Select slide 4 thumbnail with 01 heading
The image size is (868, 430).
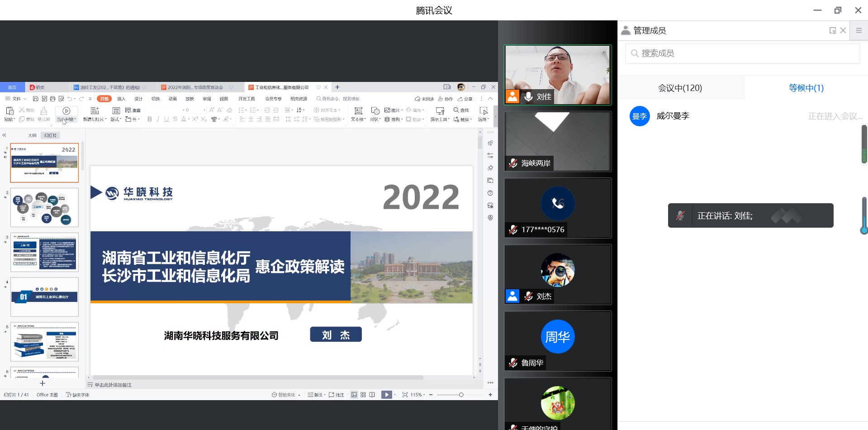tap(44, 297)
